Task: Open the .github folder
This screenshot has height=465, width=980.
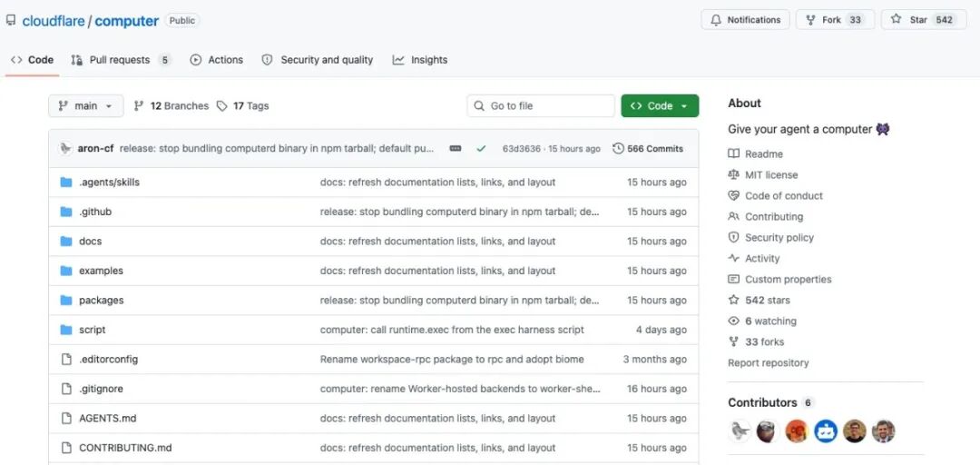Action: (95, 213)
